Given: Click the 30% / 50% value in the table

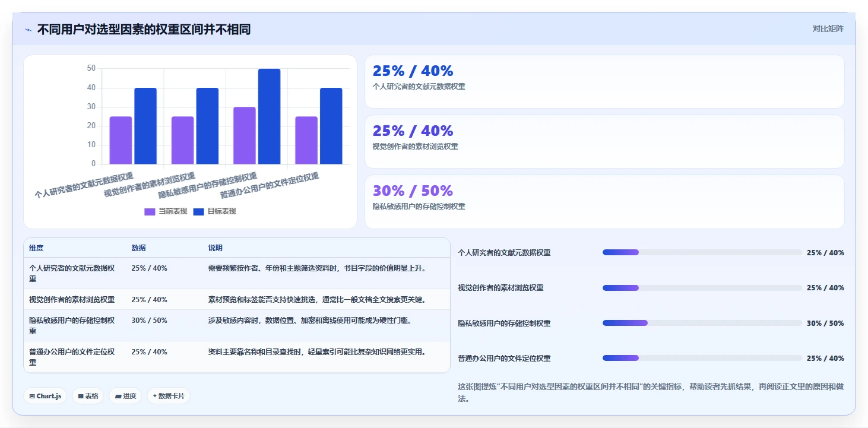Looking at the screenshot, I should pos(149,321).
